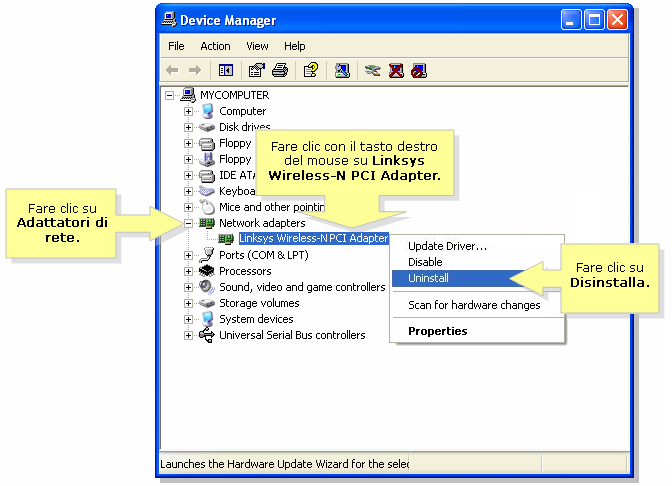Screen dimensions: 672x486
Task: Click the Sound controllers speaker icon
Action: (207, 287)
